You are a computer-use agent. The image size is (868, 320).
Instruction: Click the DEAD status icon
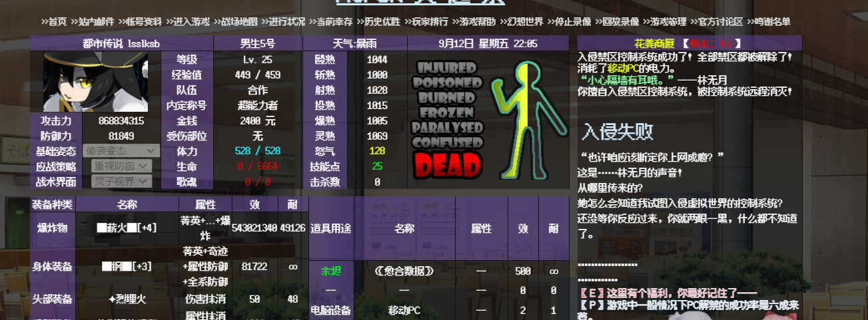click(x=446, y=165)
